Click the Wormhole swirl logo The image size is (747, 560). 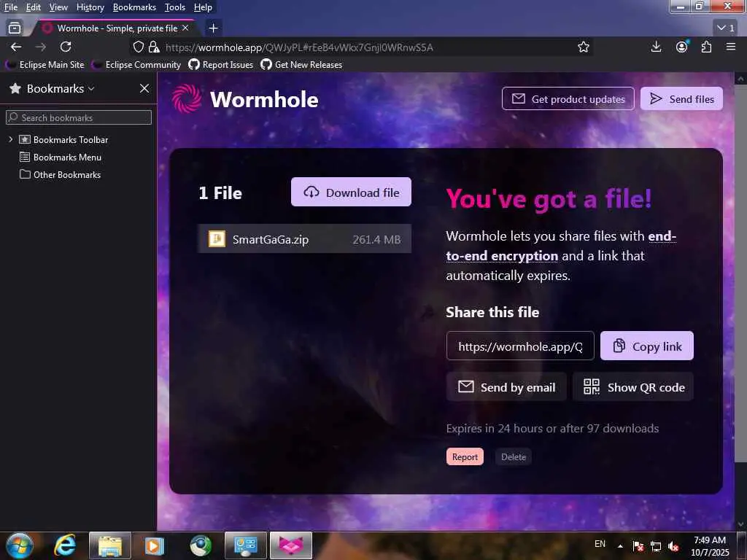pyautogui.click(x=187, y=98)
